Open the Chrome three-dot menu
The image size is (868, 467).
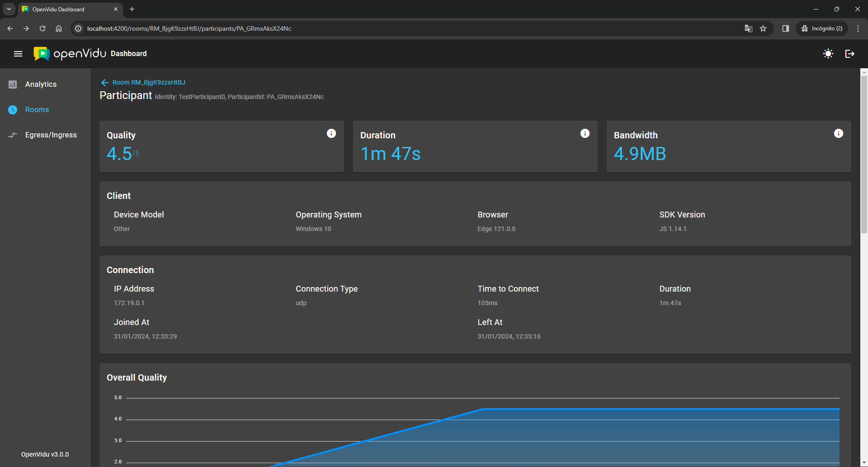[x=858, y=28]
